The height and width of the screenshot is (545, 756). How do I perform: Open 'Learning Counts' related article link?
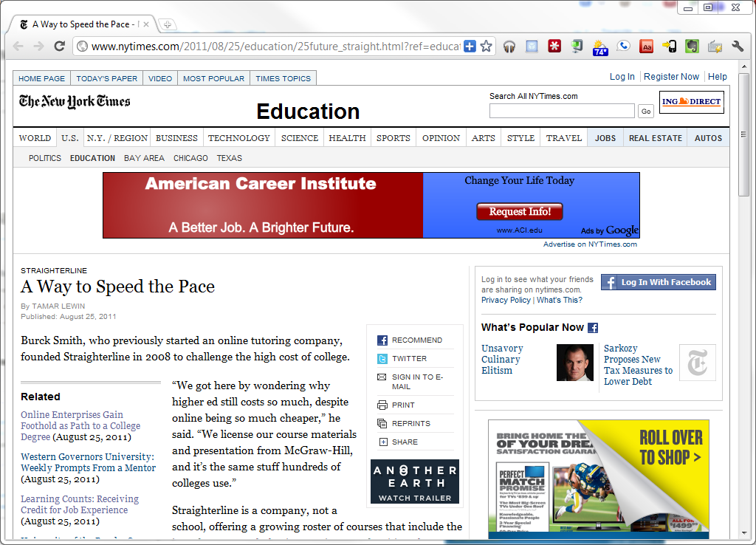coord(80,504)
